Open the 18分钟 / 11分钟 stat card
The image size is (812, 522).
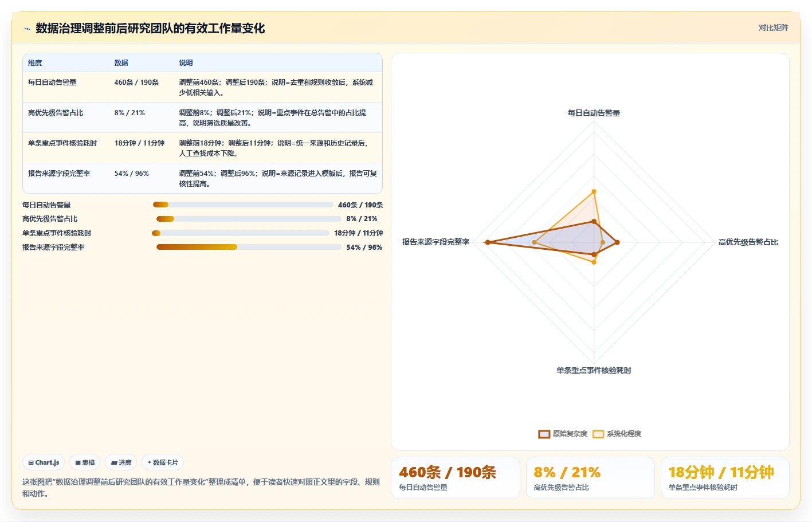coord(725,478)
